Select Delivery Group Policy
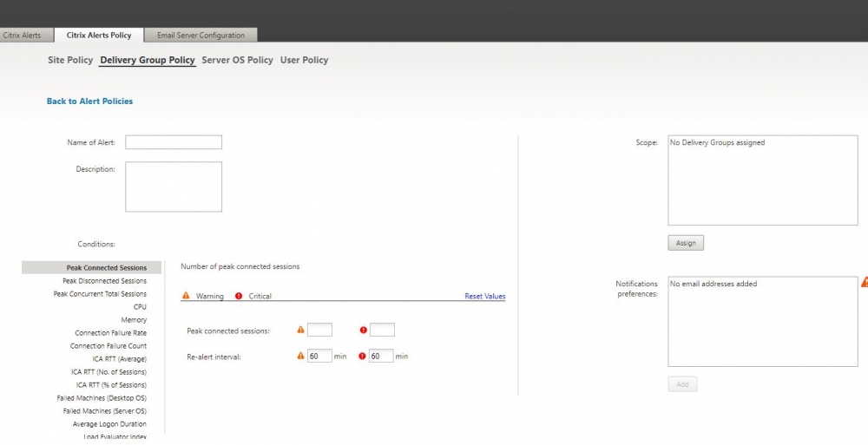 148,60
